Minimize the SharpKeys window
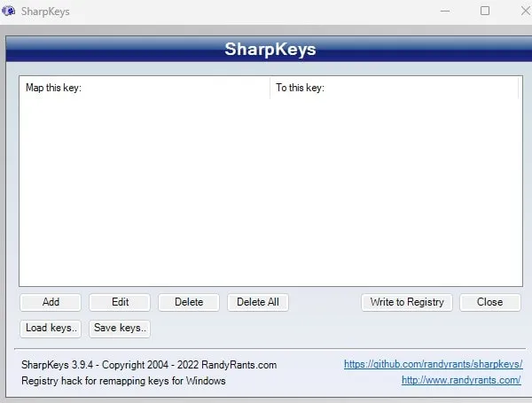 (445, 12)
